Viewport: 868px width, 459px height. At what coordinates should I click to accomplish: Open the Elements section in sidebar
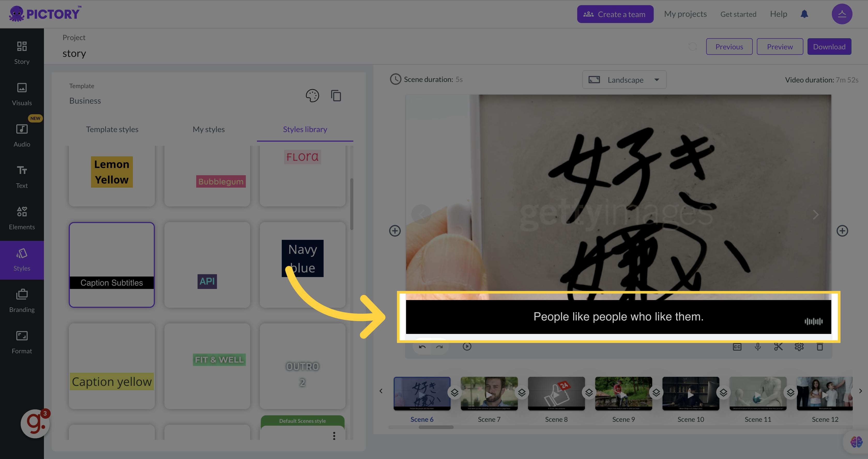22,219
